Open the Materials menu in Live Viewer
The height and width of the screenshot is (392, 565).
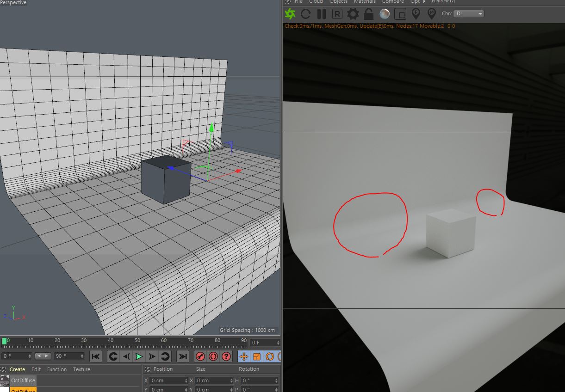(x=365, y=2)
